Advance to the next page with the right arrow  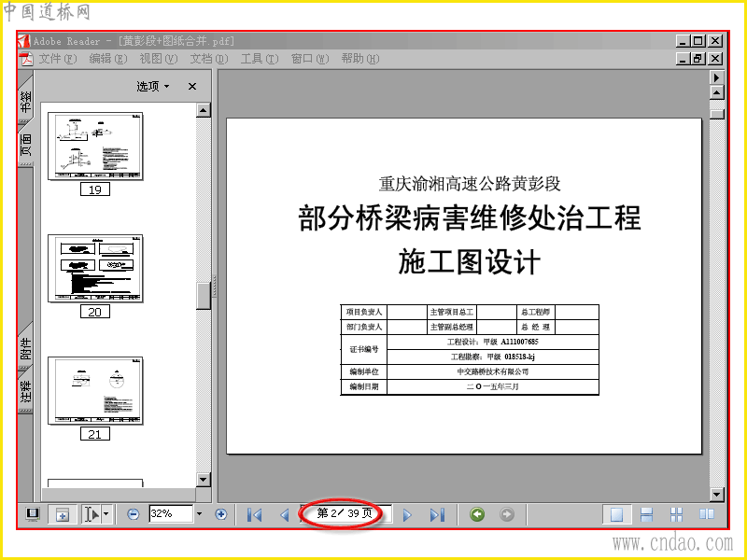[x=407, y=515]
